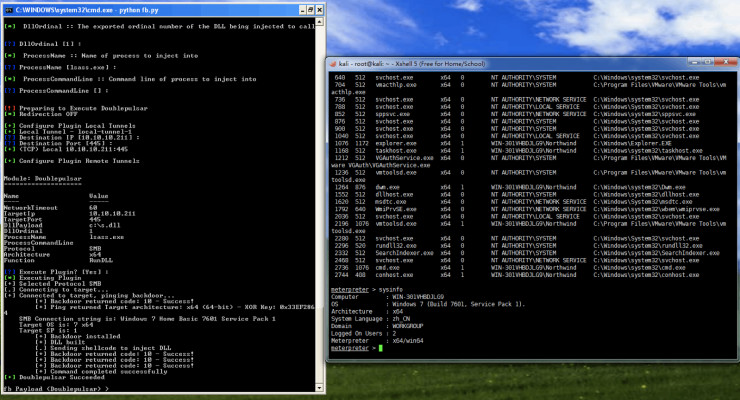Click the 'Module: Doublepulsar' heading

click(x=42, y=179)
